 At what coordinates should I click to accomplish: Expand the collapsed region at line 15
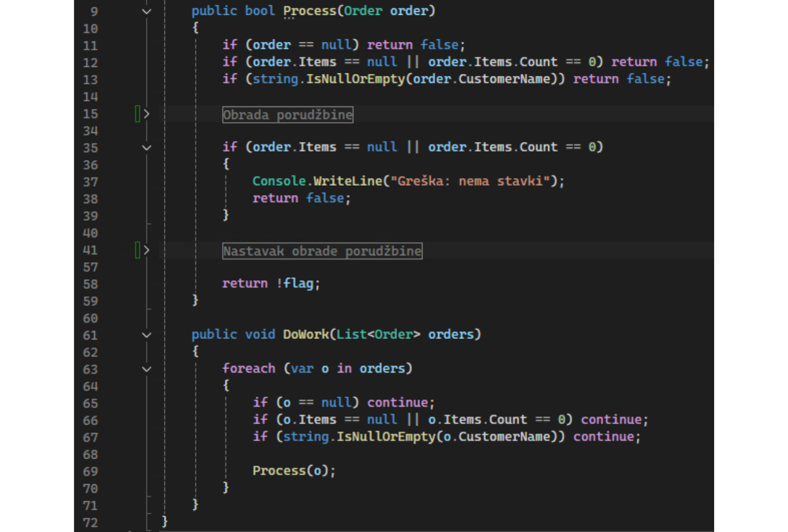point(146,114)
